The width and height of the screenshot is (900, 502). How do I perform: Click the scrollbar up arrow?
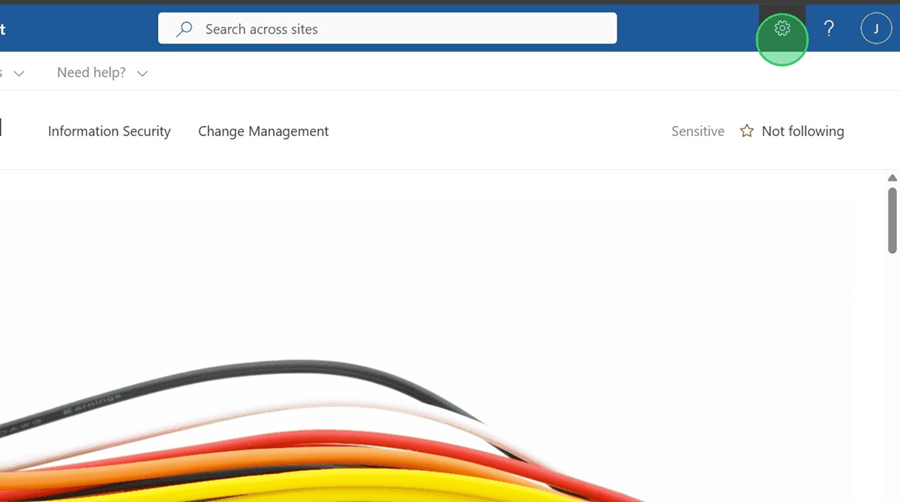coord(892,178)
